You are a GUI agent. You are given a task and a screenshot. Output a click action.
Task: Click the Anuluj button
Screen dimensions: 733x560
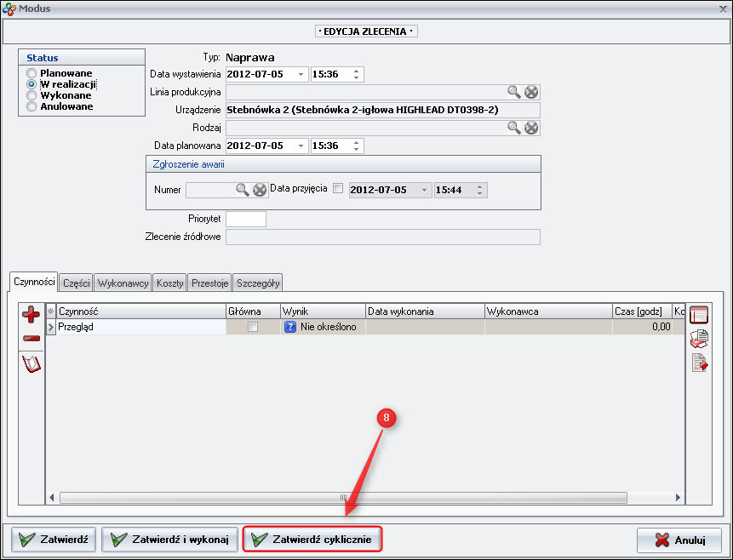pyautogui.click(x=679, y=540)
